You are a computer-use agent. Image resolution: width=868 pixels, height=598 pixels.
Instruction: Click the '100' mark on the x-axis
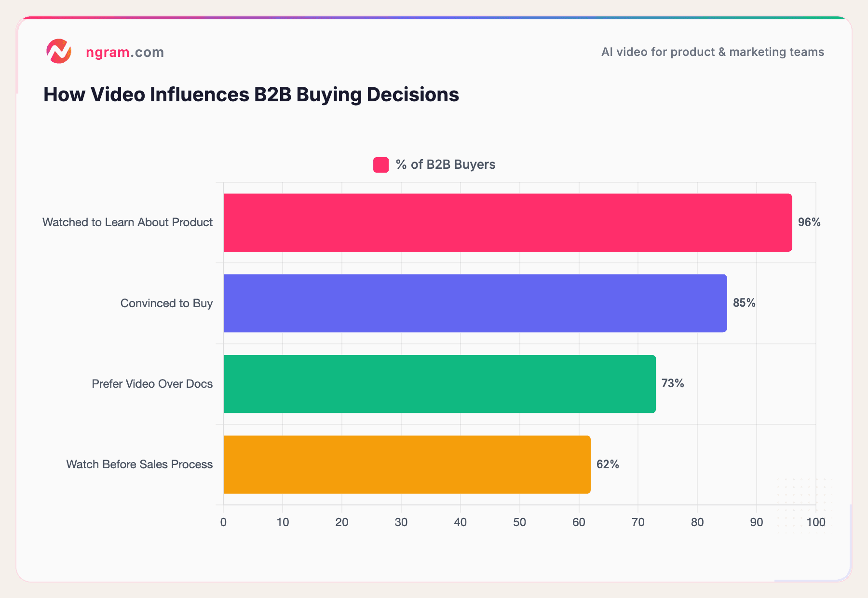816,522
